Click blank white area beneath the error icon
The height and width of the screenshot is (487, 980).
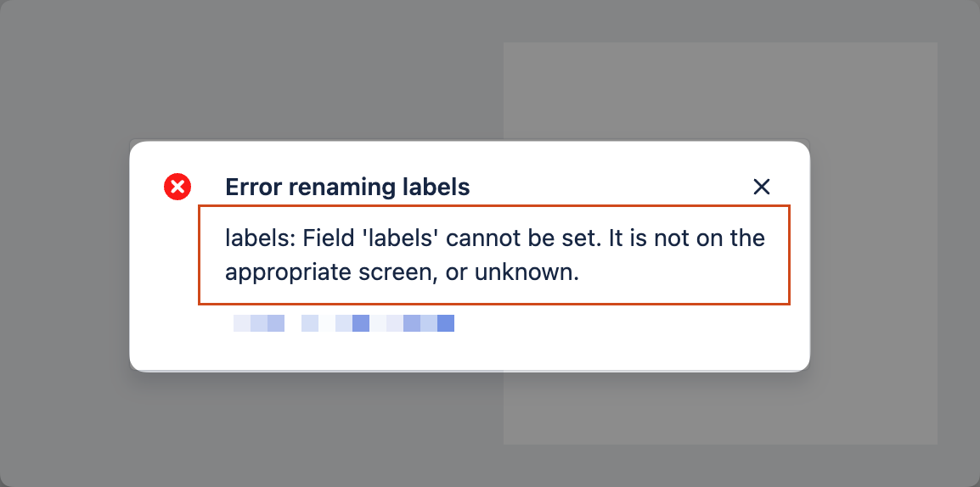click(177, 280)
